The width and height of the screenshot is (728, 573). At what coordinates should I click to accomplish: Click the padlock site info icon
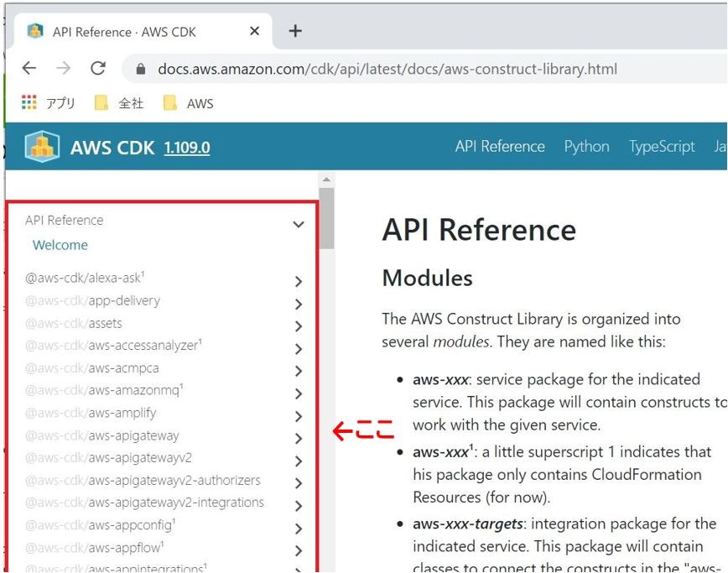[141, 69]
